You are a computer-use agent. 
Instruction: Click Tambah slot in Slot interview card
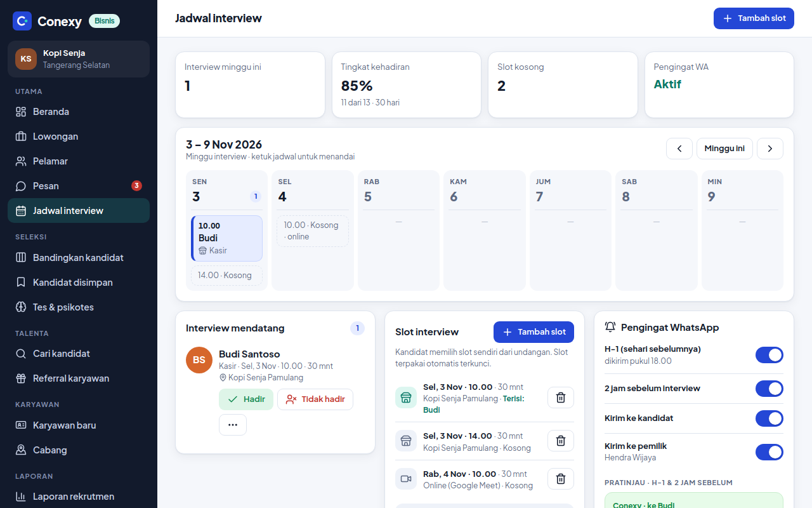point(534,332)
